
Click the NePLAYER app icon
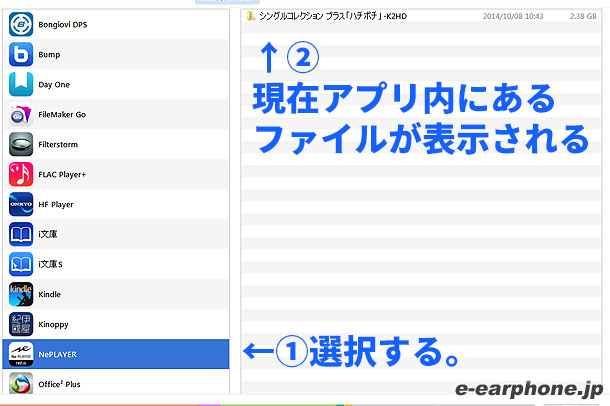pos(21,354)
